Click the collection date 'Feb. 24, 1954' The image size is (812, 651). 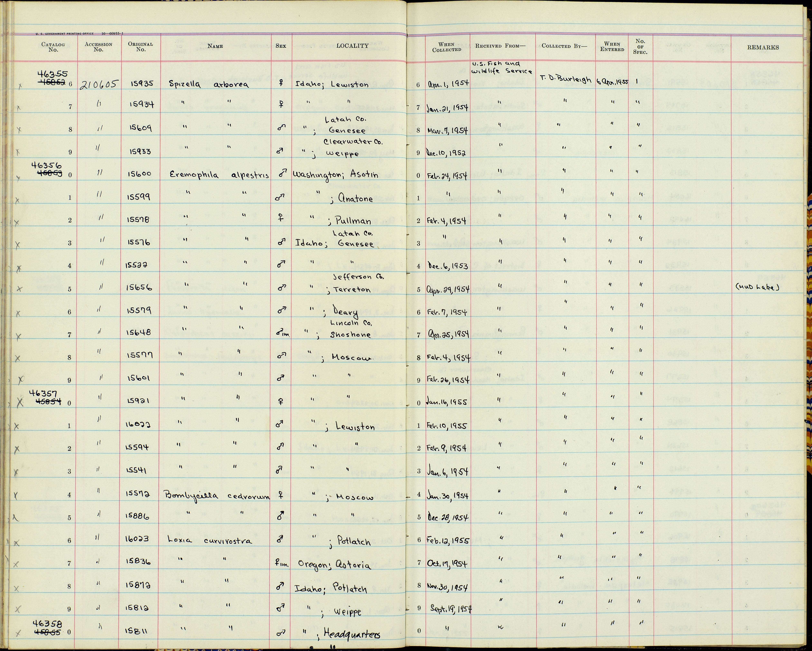pyautogui.click(x=447, y=175)
